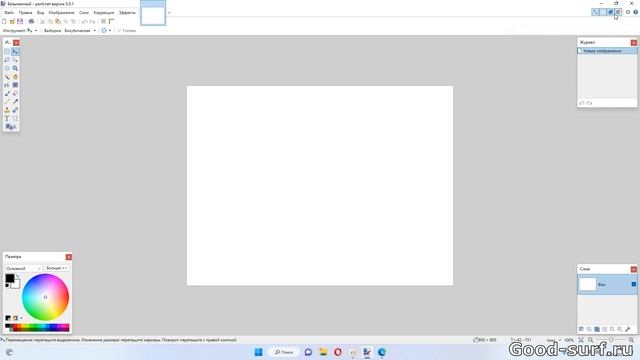Toggle the pixel grid button
640x360 pixels.
pyautogui.click(x=104, y=21)
